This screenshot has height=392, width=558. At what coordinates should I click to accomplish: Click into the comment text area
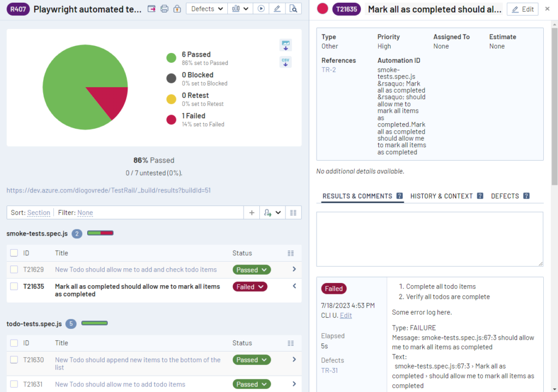(429, 239)
